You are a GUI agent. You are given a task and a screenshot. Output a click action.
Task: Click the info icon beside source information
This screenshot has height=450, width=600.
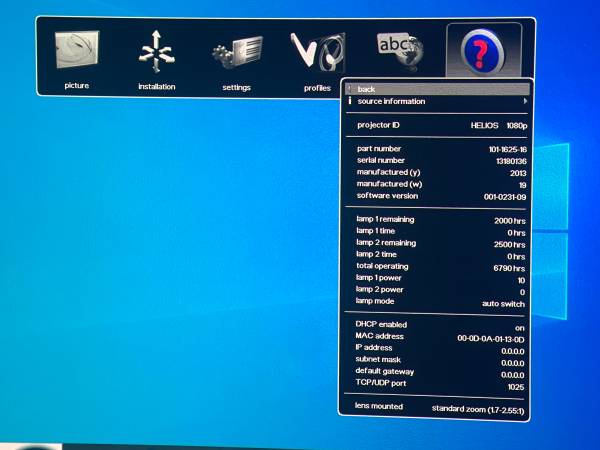[x=349, y=101]
